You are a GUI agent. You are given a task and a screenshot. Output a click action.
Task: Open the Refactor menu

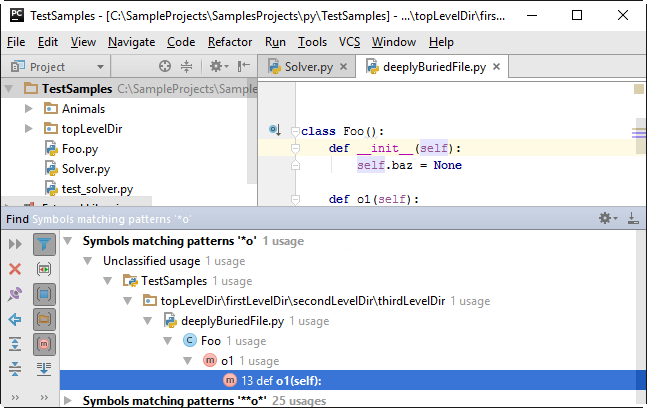tap(230, 42)
